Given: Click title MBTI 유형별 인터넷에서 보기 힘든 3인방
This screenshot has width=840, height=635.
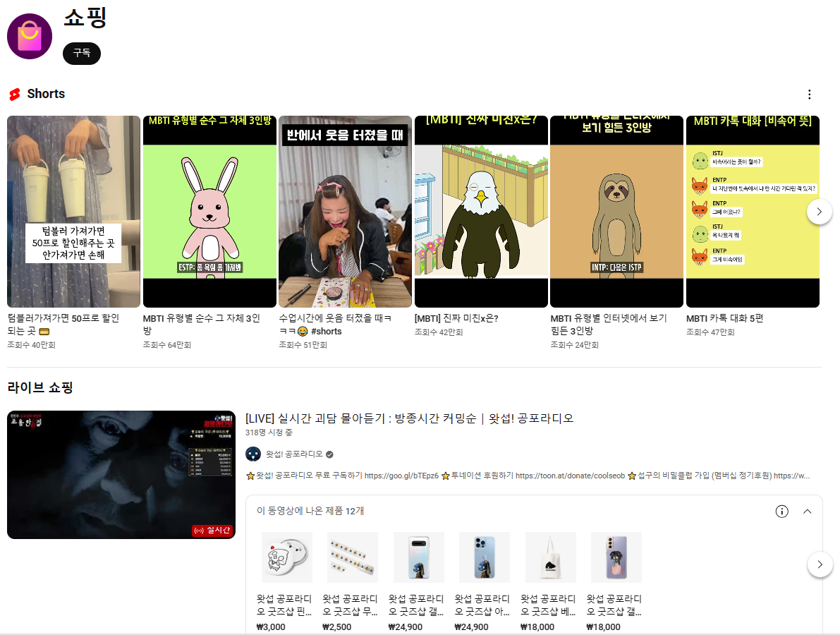Looking at the screenshot, I should tap(609, 325).
